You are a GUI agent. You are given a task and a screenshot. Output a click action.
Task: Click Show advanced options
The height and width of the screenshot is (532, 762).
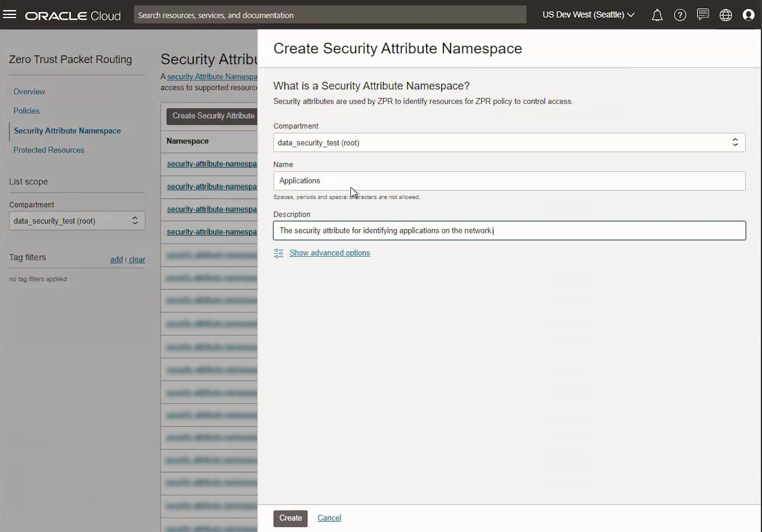tap(329, 253)
